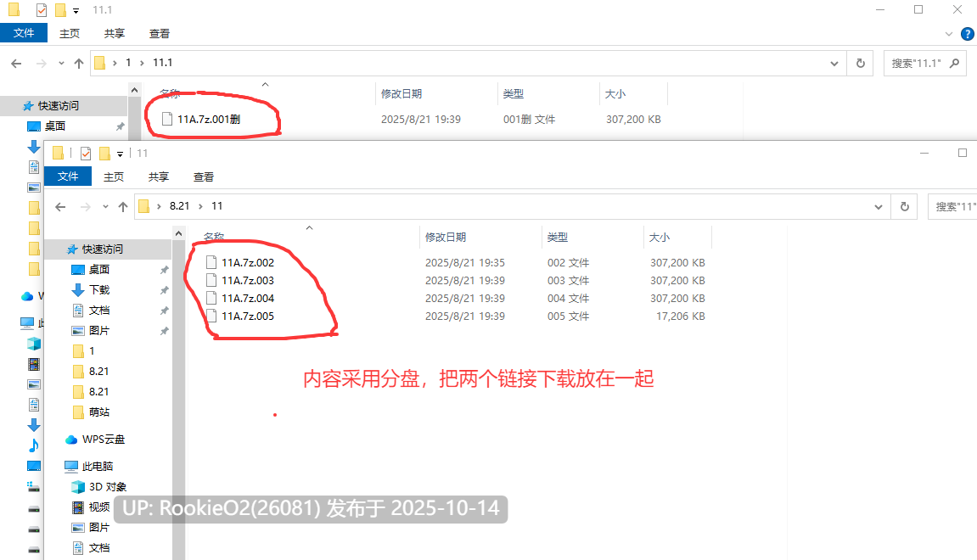Screen dimensions: 977x560
Task: Open 快速访问 in the 11 window sidebar
Action: click(x=103, y=249)
